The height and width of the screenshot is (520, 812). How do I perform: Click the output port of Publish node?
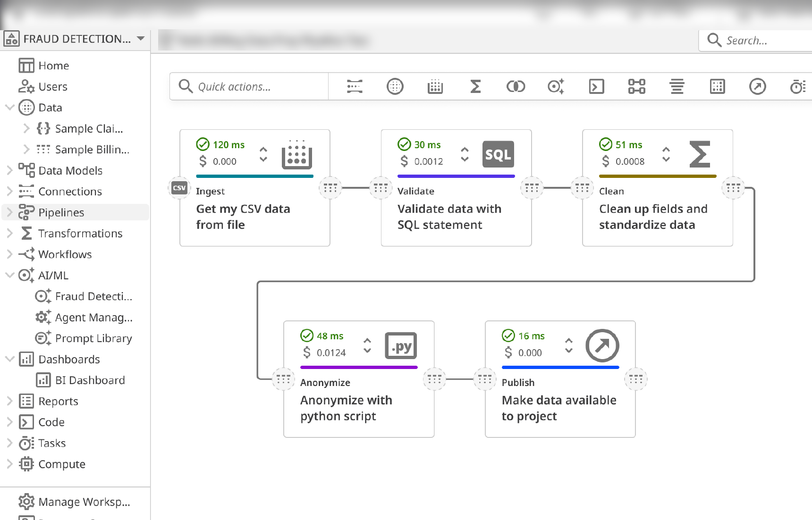tap(636, 379)
